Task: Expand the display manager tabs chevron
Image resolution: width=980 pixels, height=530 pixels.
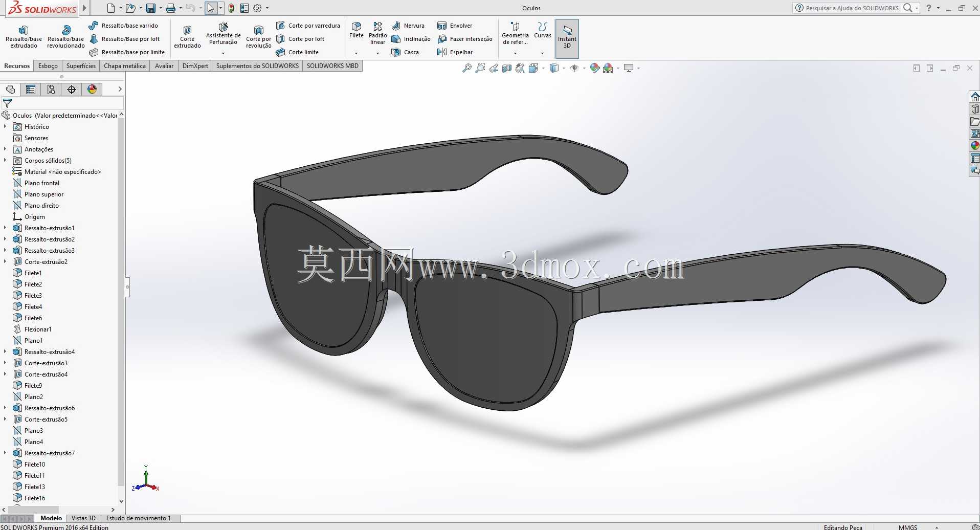Action: 120,89
